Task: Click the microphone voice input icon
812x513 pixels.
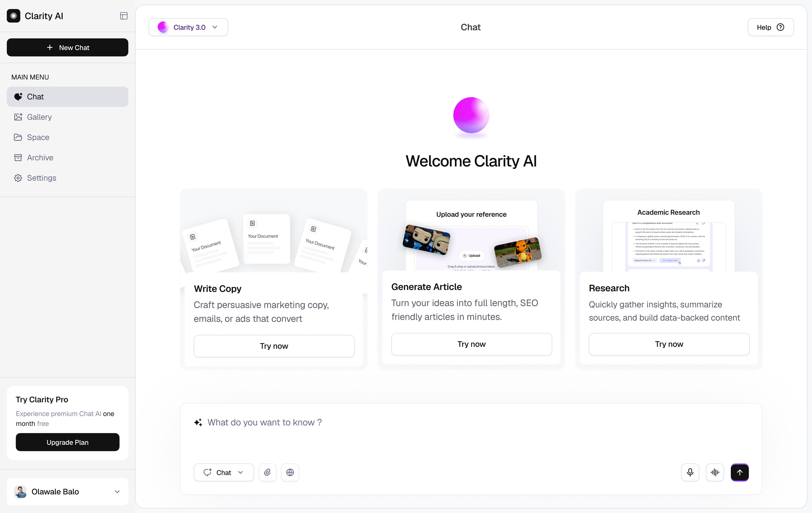Action: click(690, 472)
